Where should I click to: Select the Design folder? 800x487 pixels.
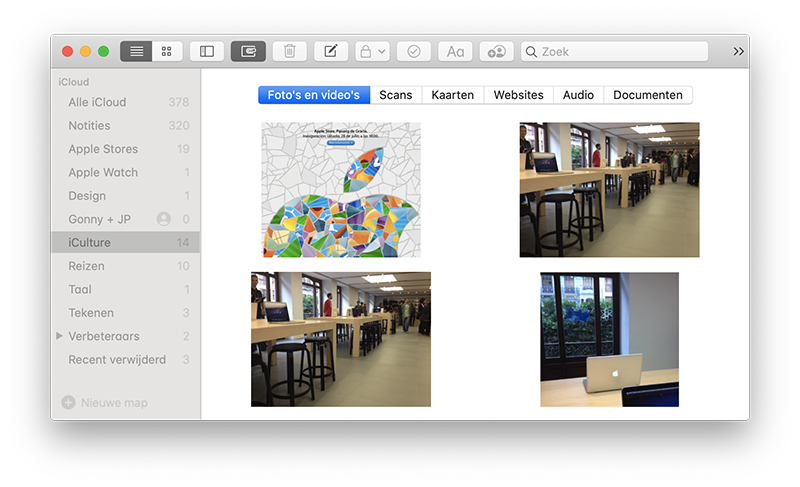coord(126,196)
